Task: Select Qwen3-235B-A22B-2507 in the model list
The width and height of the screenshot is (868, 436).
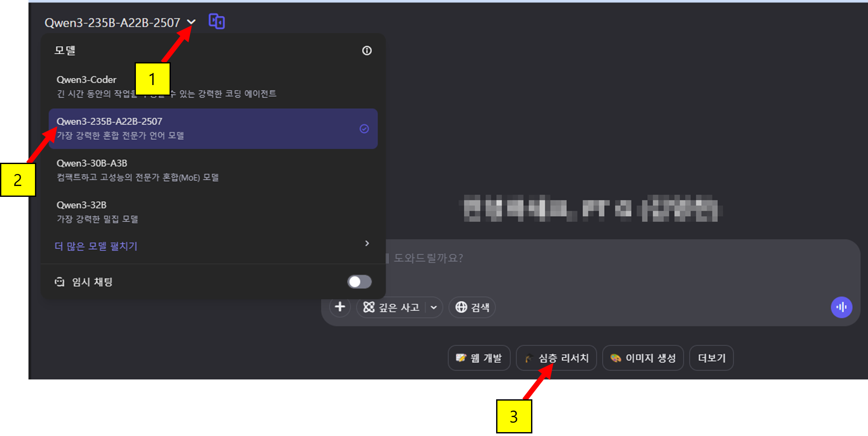Action: point(213,129)
